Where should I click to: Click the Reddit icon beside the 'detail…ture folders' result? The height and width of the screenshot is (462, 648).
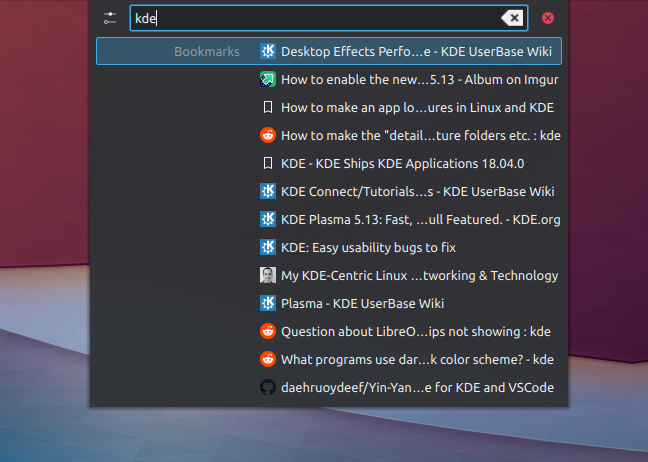pyautogui.click(x=268, y=135)
